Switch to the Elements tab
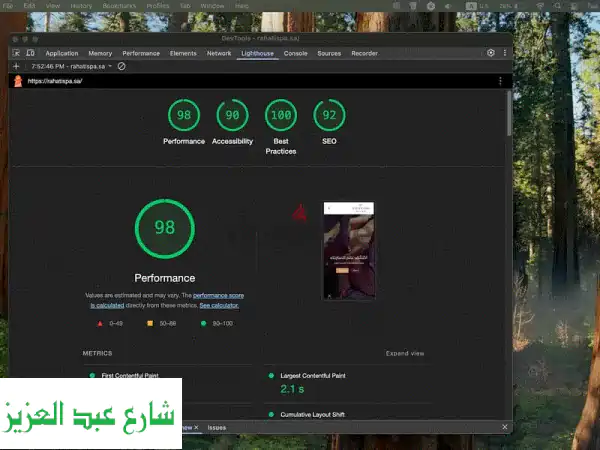 (x=183, y=53)
